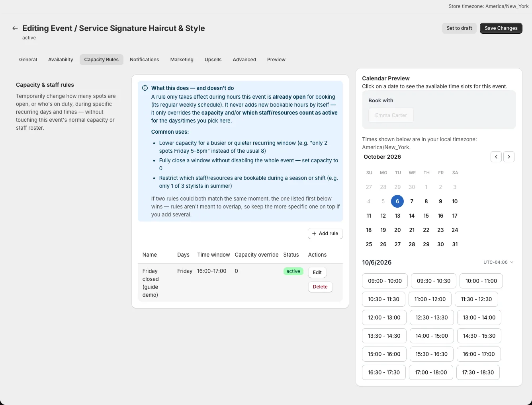
Task: Choose the 15:30 - 16:30 slot
Action: point(432,354)
